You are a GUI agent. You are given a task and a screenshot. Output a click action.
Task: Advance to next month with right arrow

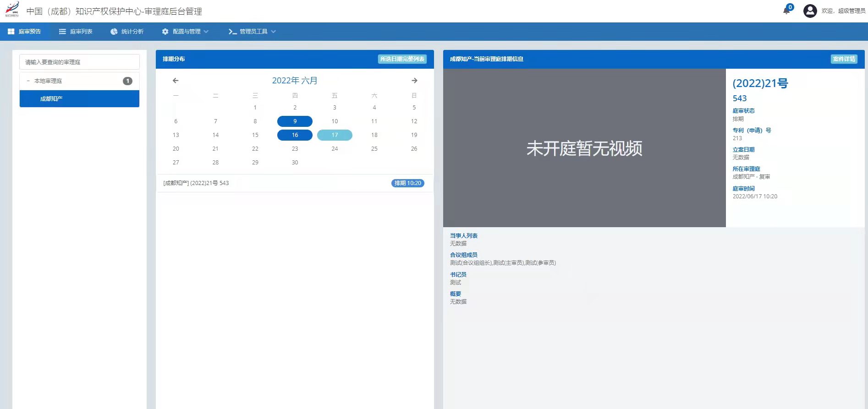[414, 81]
